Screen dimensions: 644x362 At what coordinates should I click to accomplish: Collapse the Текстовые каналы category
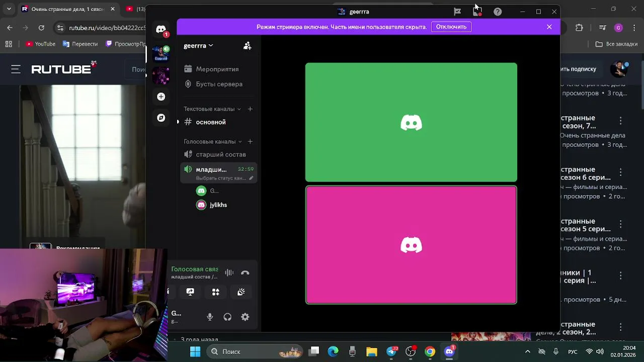(212, 109)
